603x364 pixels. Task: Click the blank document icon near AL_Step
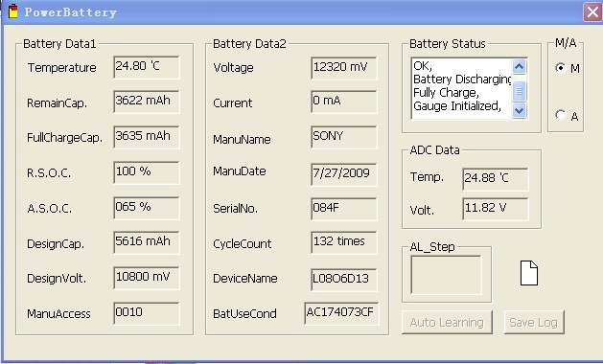pos(529,273)
